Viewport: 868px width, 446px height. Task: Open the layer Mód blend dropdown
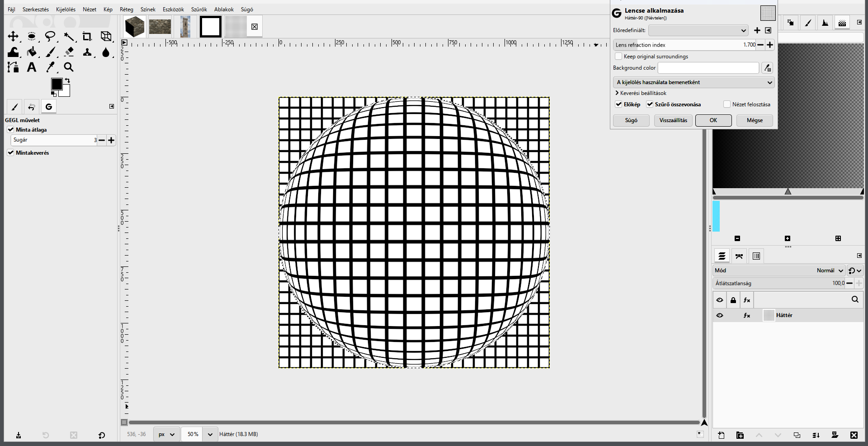779,270
